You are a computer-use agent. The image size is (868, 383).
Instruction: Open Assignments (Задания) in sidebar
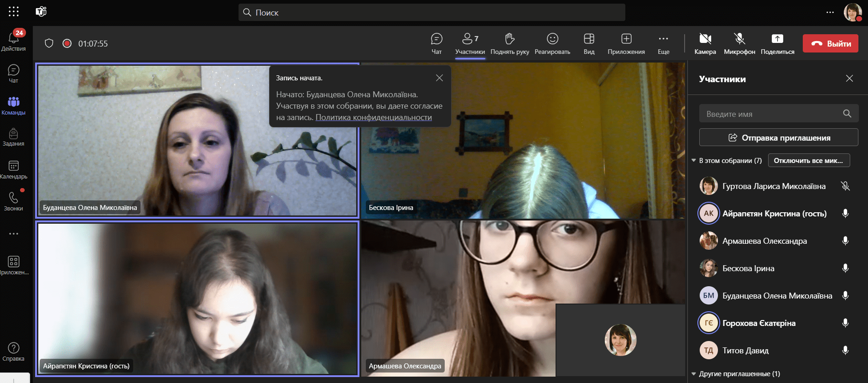coord(14,137)
